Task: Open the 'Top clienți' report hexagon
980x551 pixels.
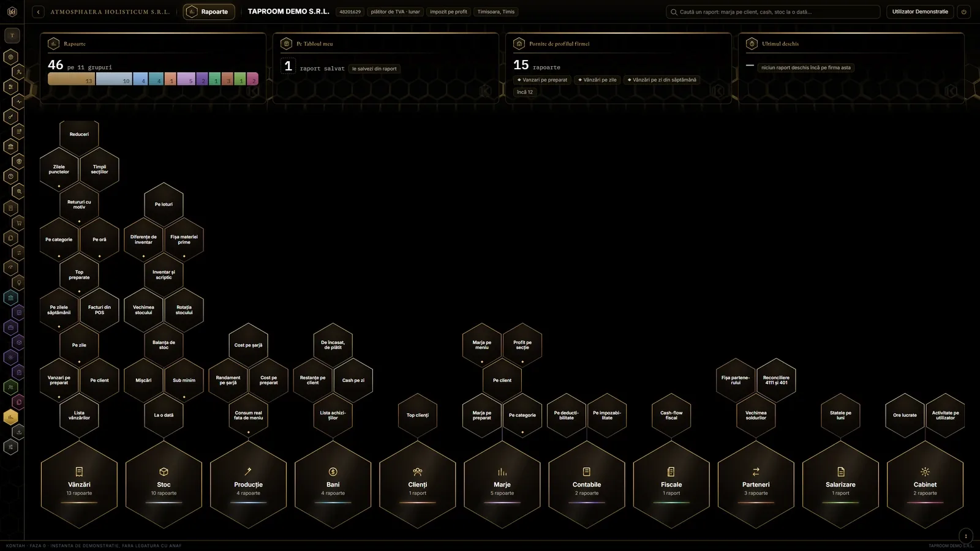Action: point(418,415)
